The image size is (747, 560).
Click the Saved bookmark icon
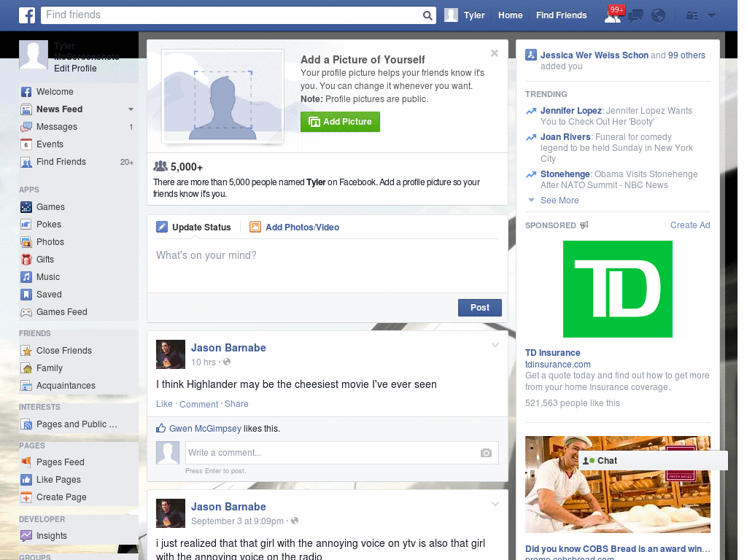pos(26,295)
